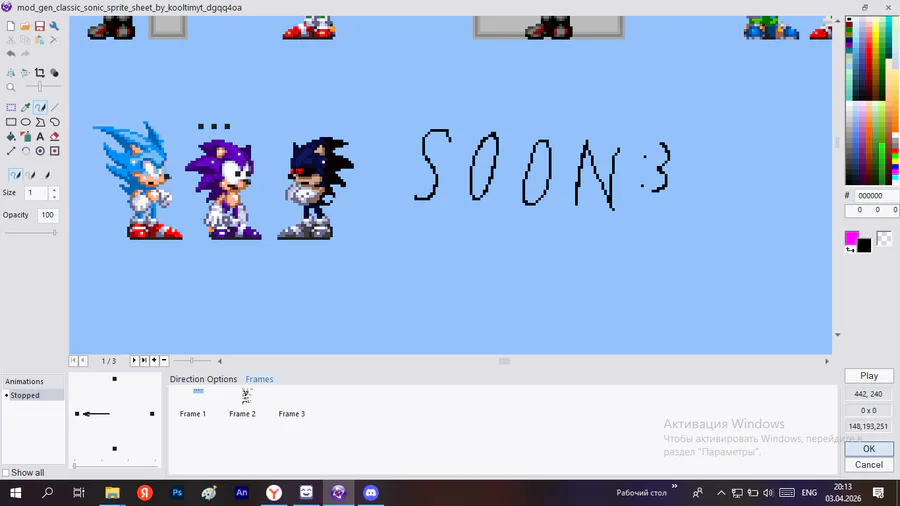
Task: Open Discord from the taskbar
Action: point(371,492)
